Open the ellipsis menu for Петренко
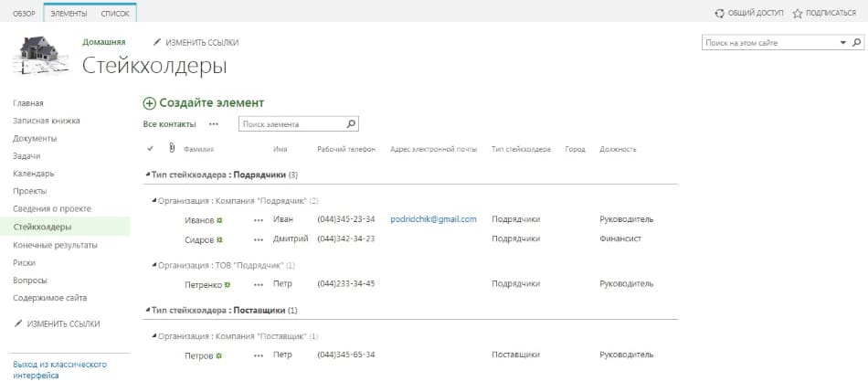The width and height of the screenshot is (868, 392). tap(259, 284)
